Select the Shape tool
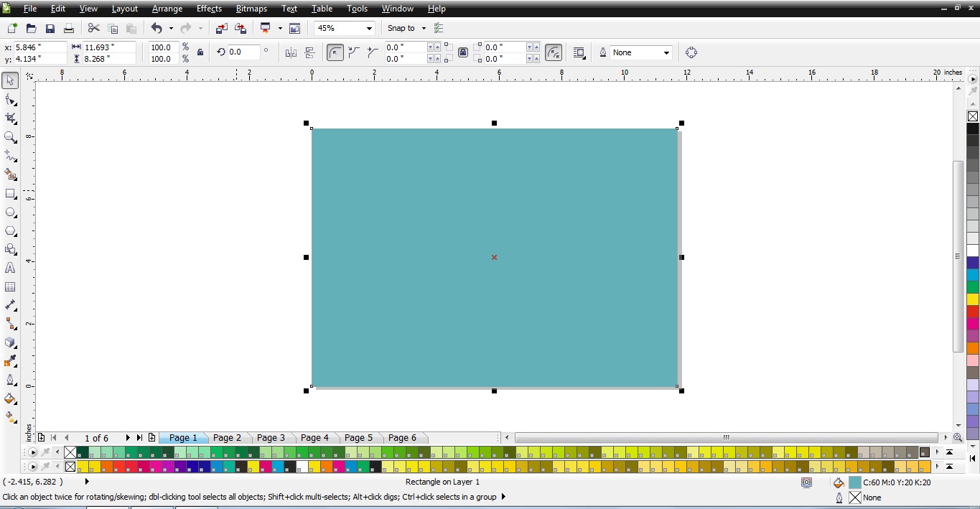This screenshot has width=980, height=509. coord(10,99)
